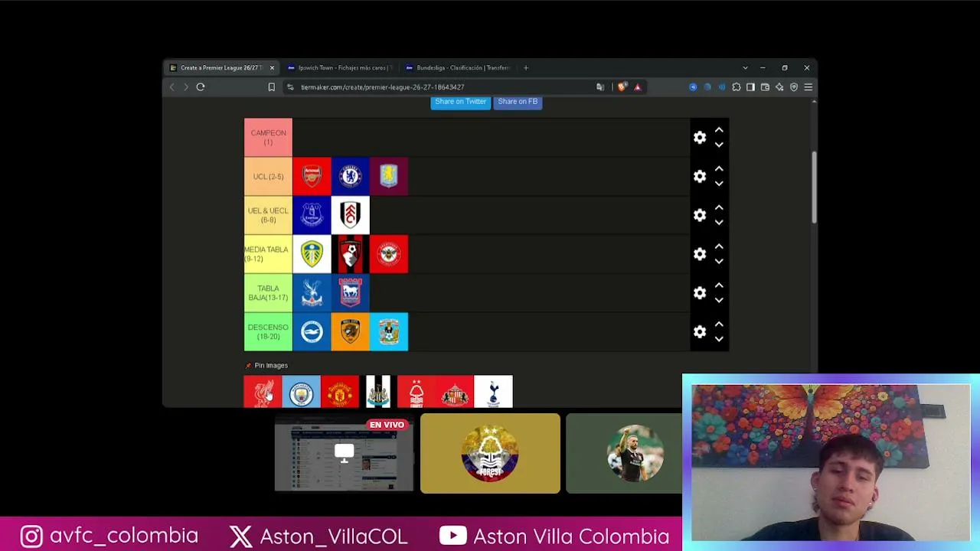
Task: Select the Arsenal crest in UCL tier
Action: click(312, 177)
